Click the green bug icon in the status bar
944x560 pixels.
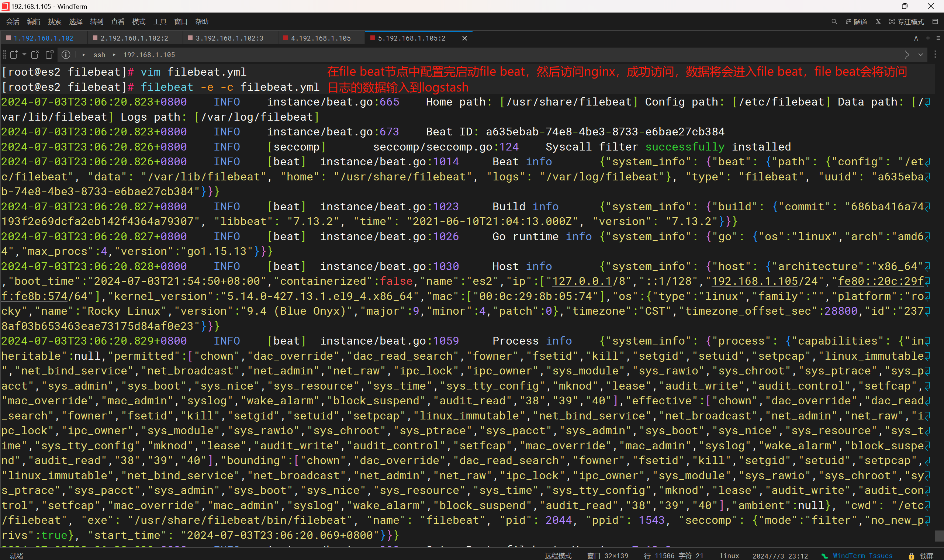[825, 556]
